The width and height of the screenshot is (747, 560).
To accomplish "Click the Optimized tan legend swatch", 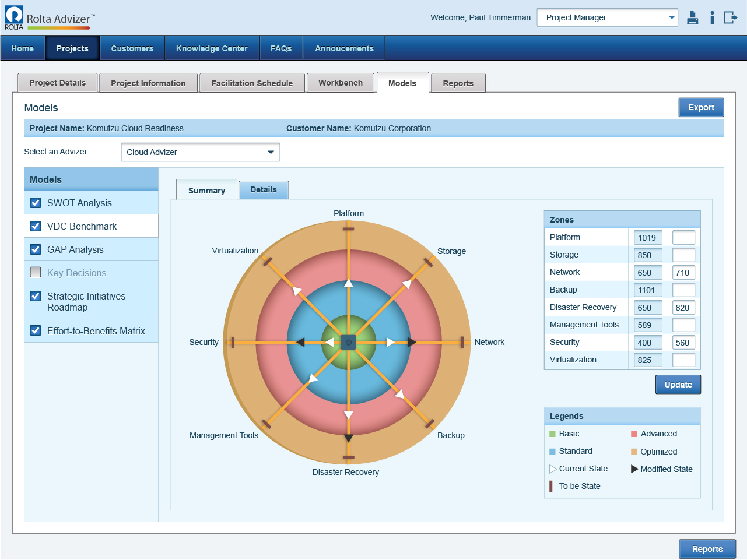I will point(634,452).
